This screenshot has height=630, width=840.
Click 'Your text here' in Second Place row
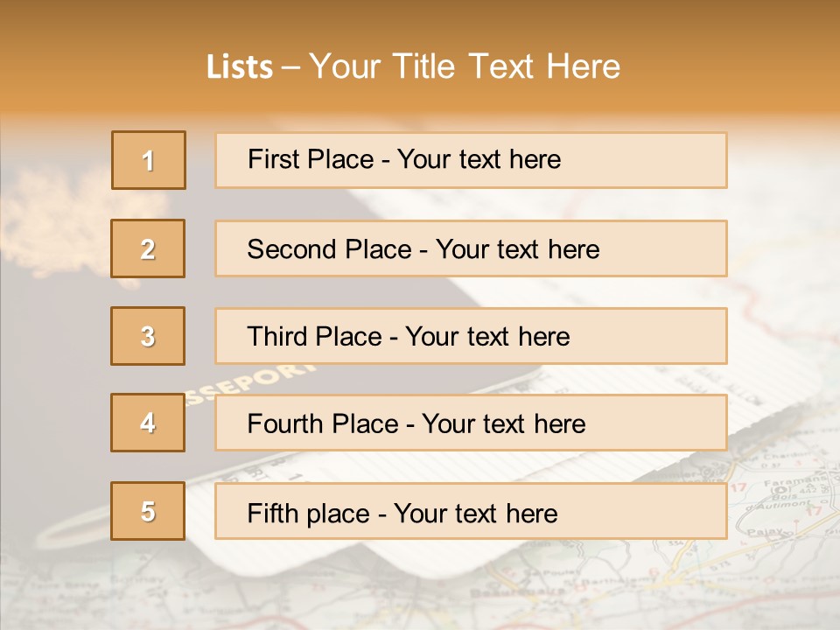tap(517, 249)
